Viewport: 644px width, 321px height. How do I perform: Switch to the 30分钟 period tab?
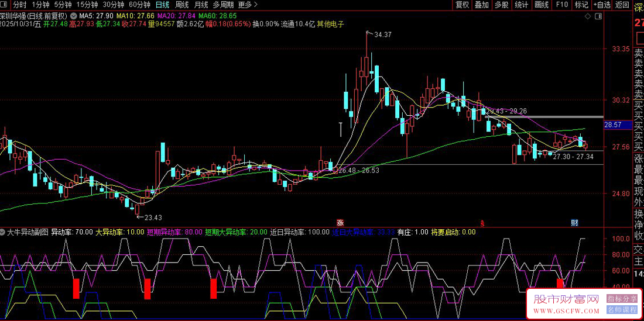[113, 5]
